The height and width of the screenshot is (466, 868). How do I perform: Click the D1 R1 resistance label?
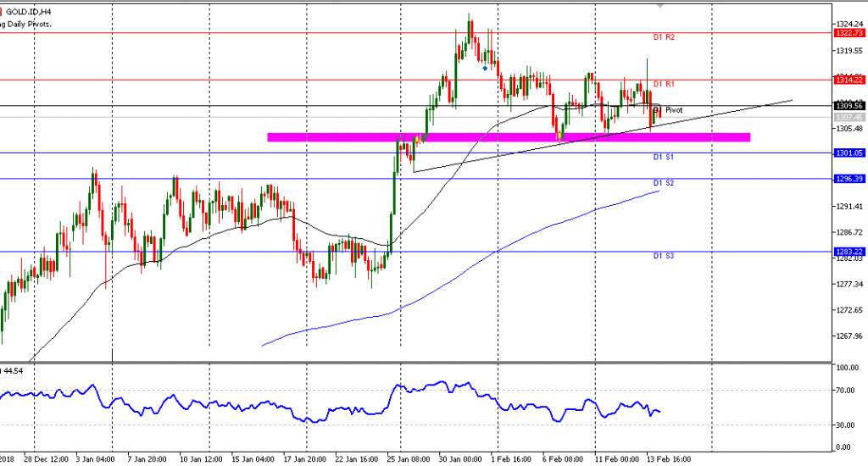tap(664, 85)
